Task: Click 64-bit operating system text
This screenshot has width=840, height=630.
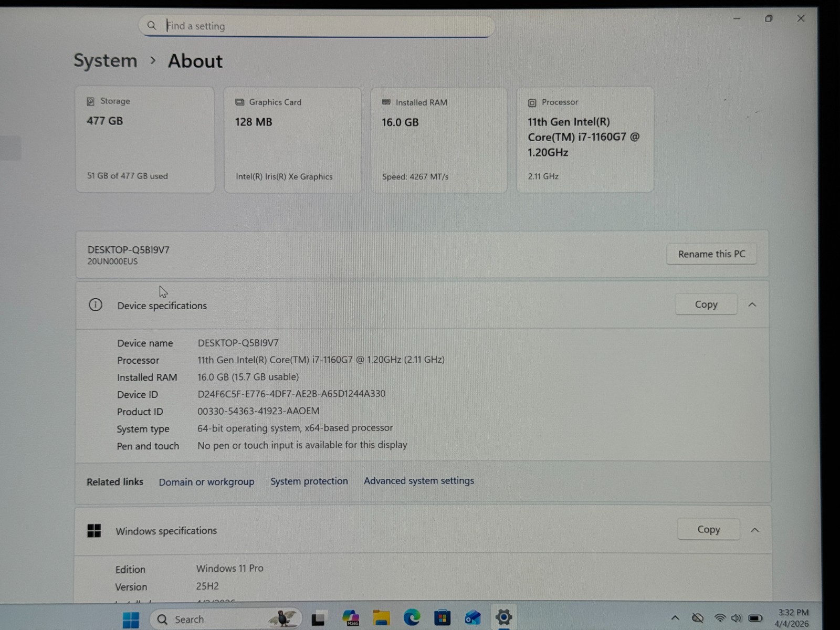Action: click(295, 428)
